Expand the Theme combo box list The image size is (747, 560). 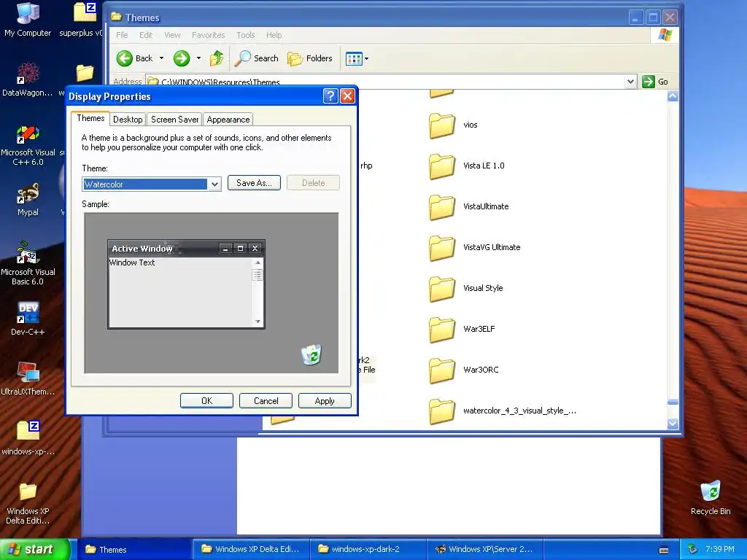tap(215, 184)
